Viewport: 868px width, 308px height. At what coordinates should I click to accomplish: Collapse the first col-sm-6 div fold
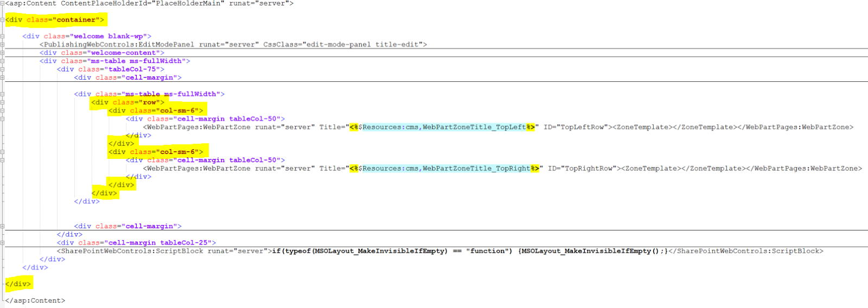click(x=2, y=111)
